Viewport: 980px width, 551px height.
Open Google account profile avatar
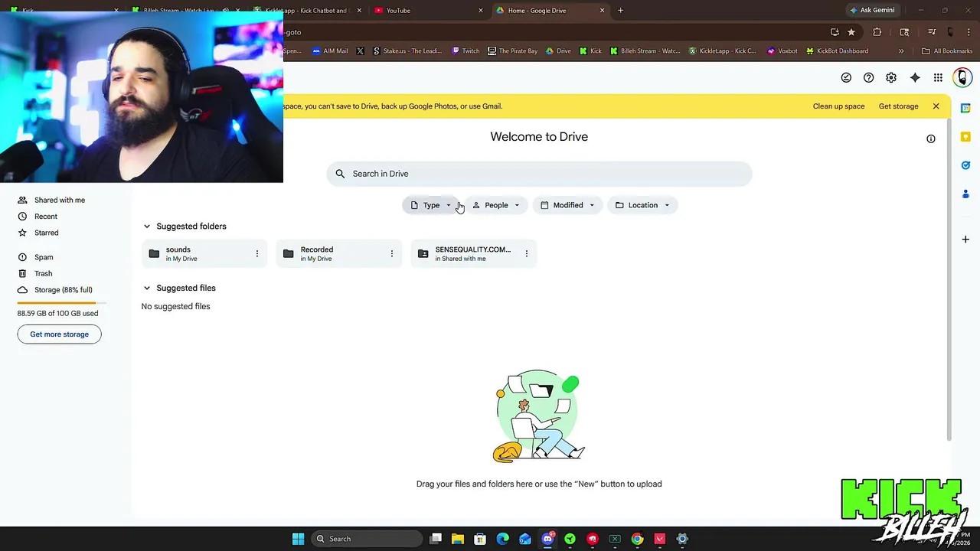[962, 77]
